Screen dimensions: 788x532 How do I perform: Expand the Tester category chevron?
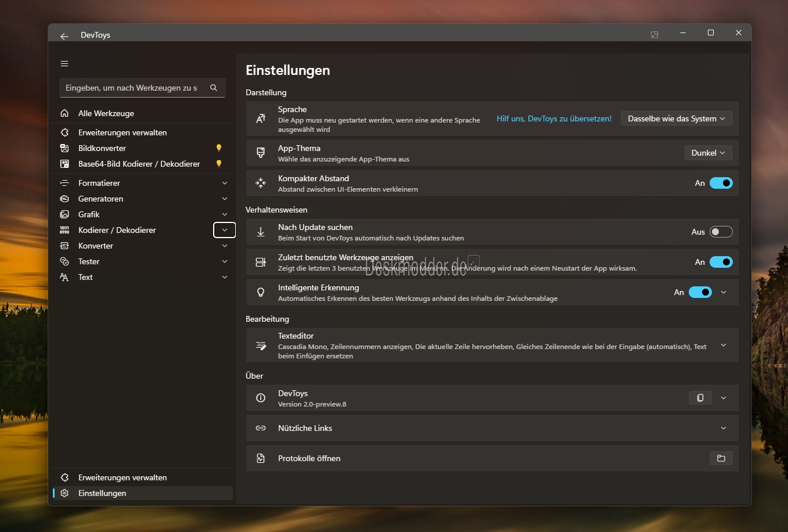click(x=225, y=261)
